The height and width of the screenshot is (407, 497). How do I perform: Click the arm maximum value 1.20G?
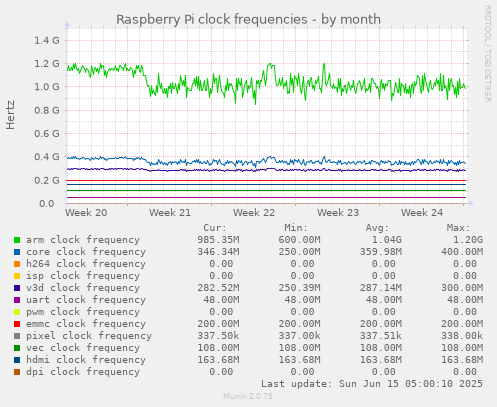click(468, 240)
